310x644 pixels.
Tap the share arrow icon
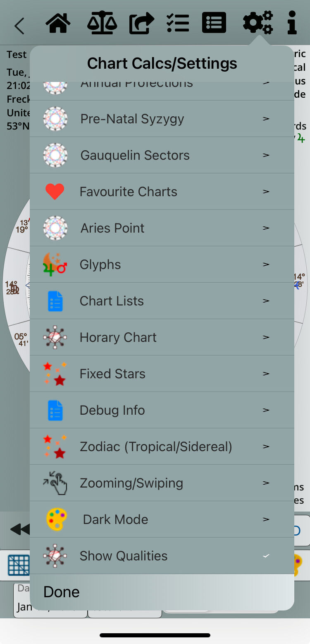(x=141, y=24)
